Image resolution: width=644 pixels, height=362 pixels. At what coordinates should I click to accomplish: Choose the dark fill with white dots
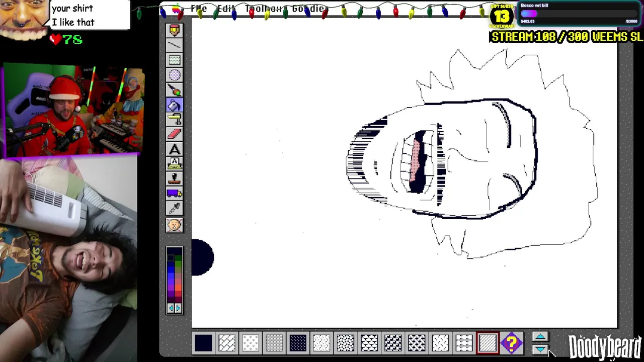298,343
